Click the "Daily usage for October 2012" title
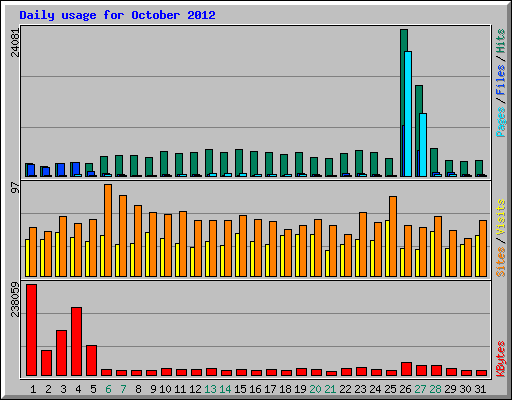The width and height of the screenshot is (512, 400). (x=117, y=16)
